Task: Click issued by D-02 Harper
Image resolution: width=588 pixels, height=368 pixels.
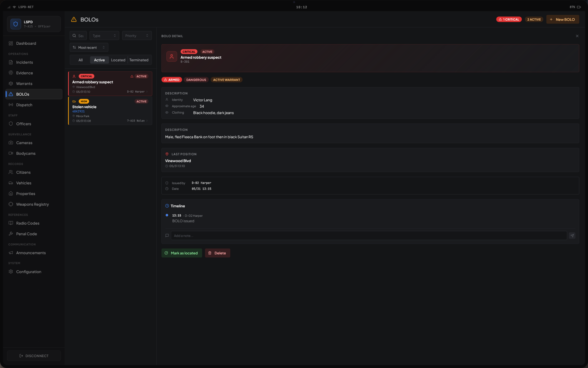Action: (x=201, y=183)
